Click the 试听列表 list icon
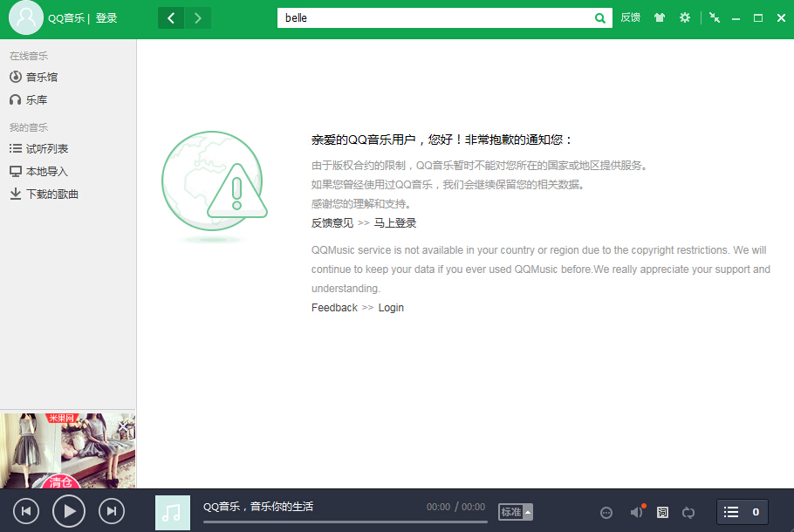 (15, 148)
